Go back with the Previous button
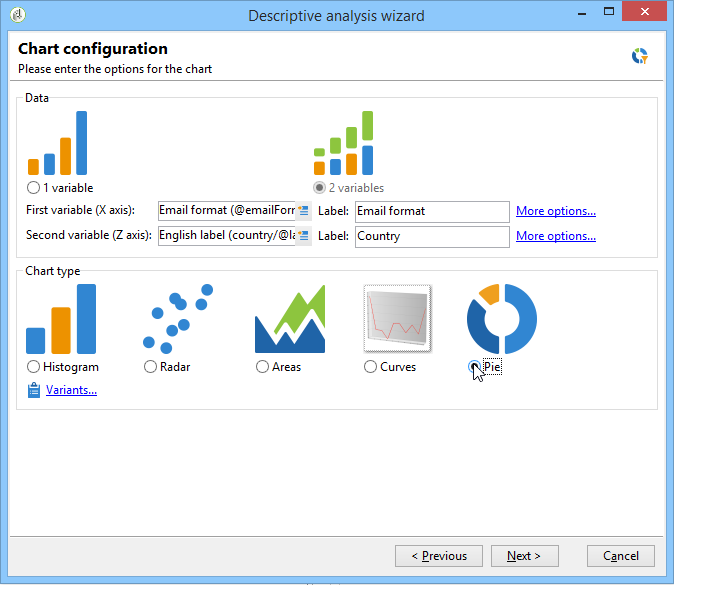Screen dimensions: 702x605 click(439, 556)
